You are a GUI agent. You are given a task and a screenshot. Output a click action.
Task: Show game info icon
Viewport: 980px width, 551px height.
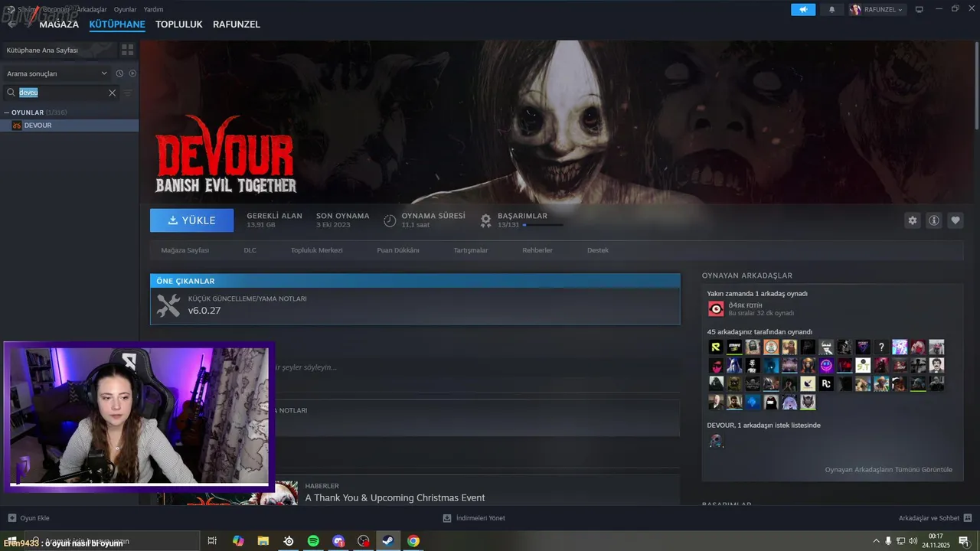pyautogui.click(x=934, y=220)
